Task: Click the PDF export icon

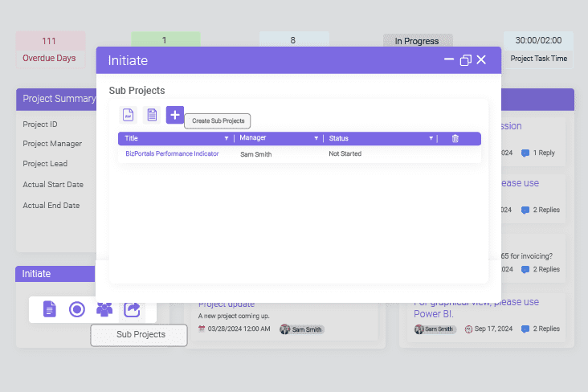Action: 129,116
